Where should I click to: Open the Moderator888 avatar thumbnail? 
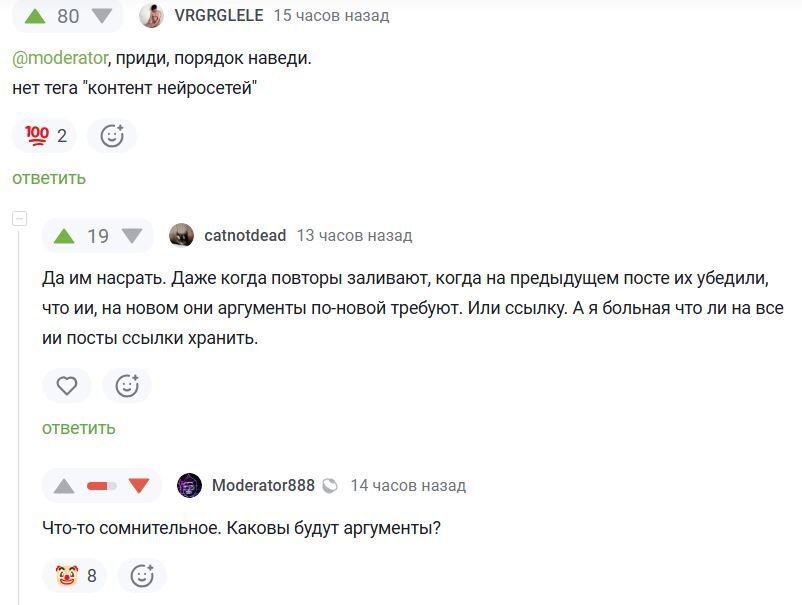[x=189, y=486]
